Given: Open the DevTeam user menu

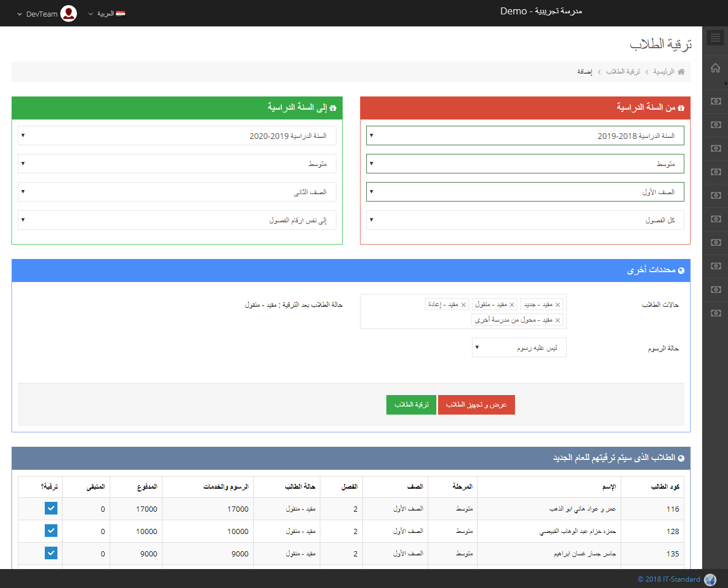Looking at the screenshot, I should click(40, 14).
